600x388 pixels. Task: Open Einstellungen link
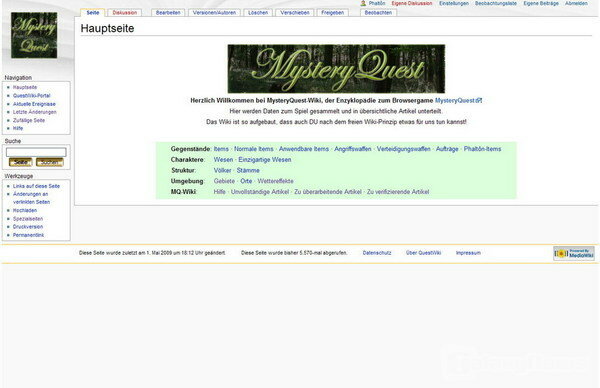tap(454, 3)
